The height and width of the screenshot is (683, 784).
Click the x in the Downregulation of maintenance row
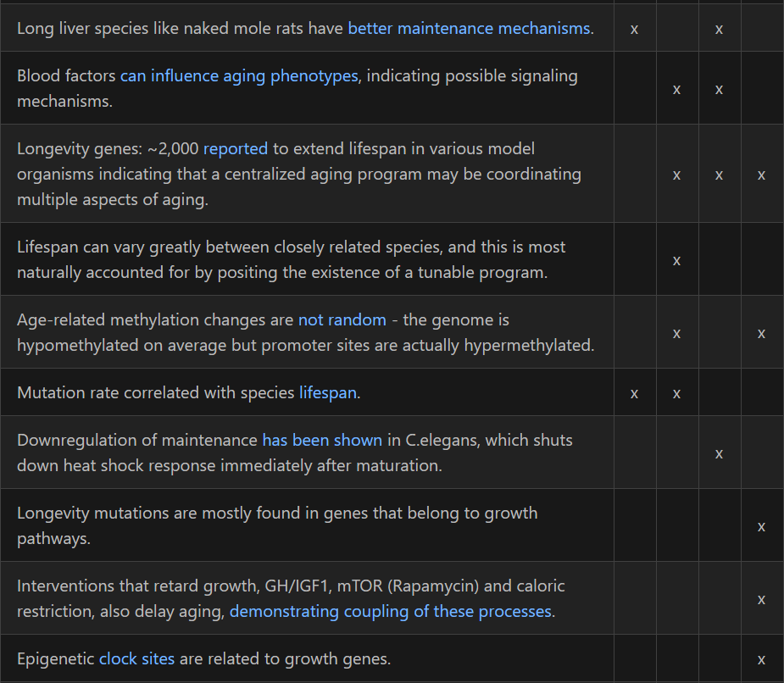tap(719, 453)
